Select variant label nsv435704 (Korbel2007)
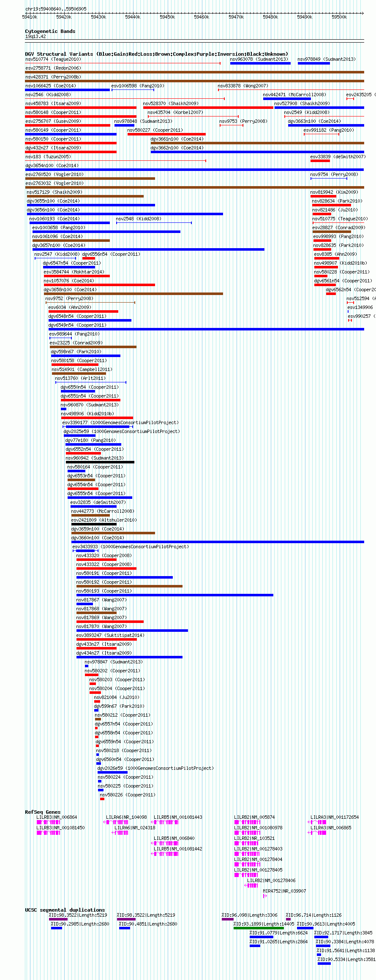This screenshot has height=980, width=376. pos(175,113)
